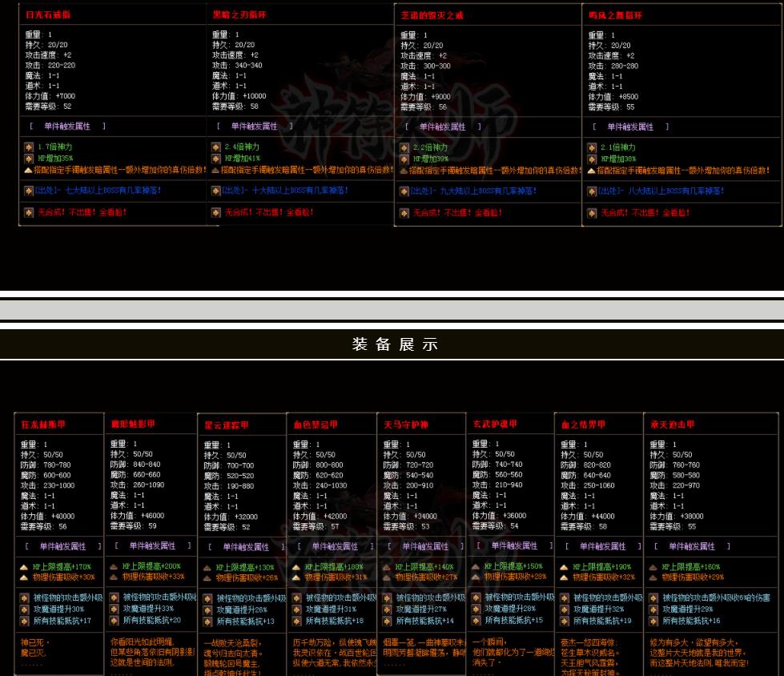Viewport: 784px width, 676px height.
Task: Click arrow icon beside 1.7倍神力
Action: coord(29,147)
